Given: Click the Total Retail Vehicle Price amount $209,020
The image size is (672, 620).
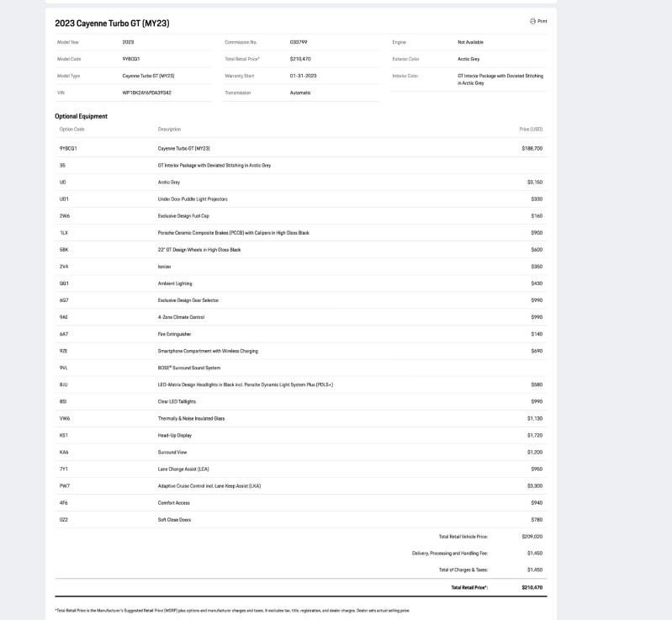Looking at the screenshot, I should click(x=532, y=536).
